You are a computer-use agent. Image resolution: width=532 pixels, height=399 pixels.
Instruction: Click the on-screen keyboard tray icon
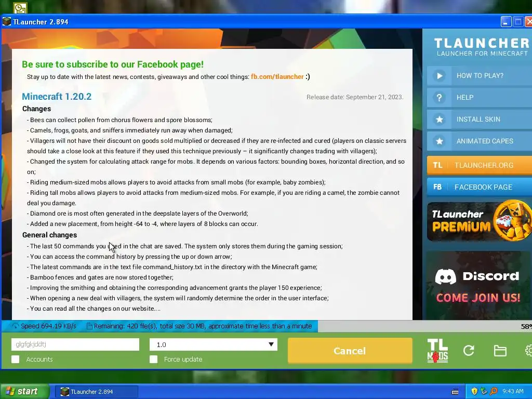point(455,392)
